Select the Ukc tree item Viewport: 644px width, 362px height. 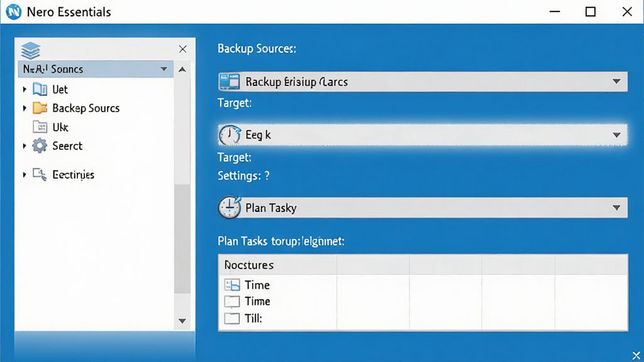[60, 127]
